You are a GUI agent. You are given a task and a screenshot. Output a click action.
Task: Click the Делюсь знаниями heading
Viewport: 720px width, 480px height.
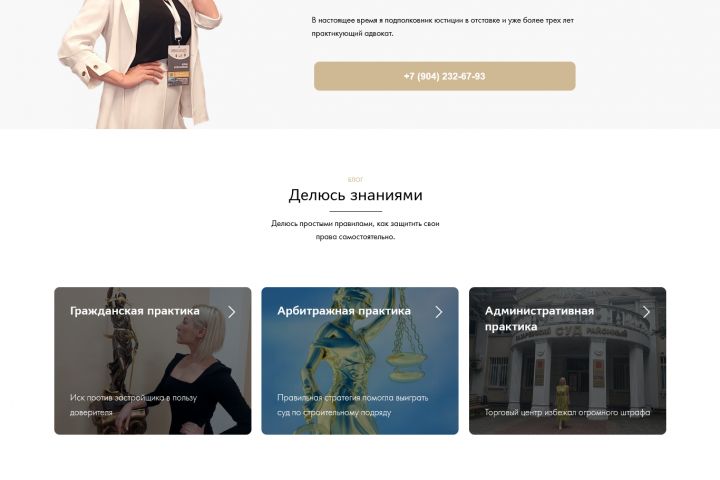point(355,195)
